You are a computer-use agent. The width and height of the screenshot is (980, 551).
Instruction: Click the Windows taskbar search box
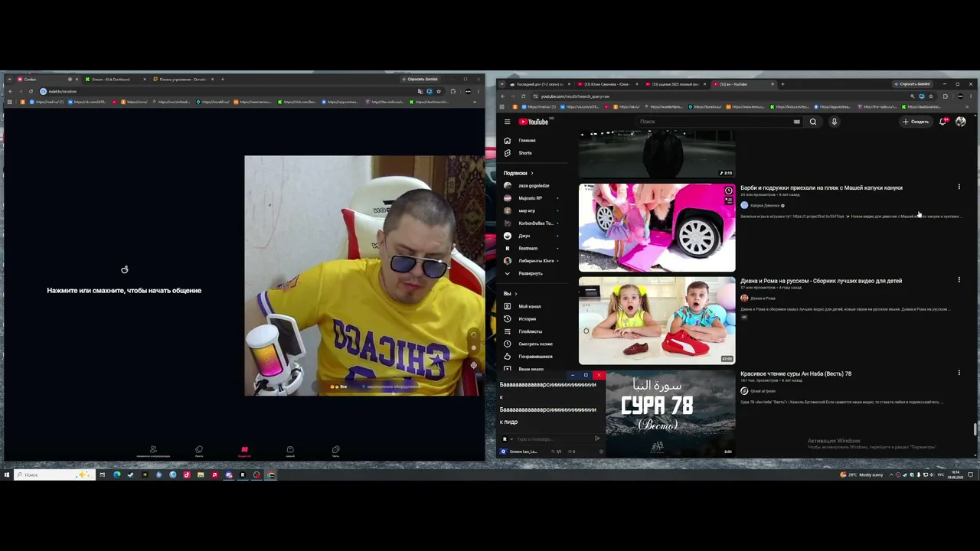point(54,475)
